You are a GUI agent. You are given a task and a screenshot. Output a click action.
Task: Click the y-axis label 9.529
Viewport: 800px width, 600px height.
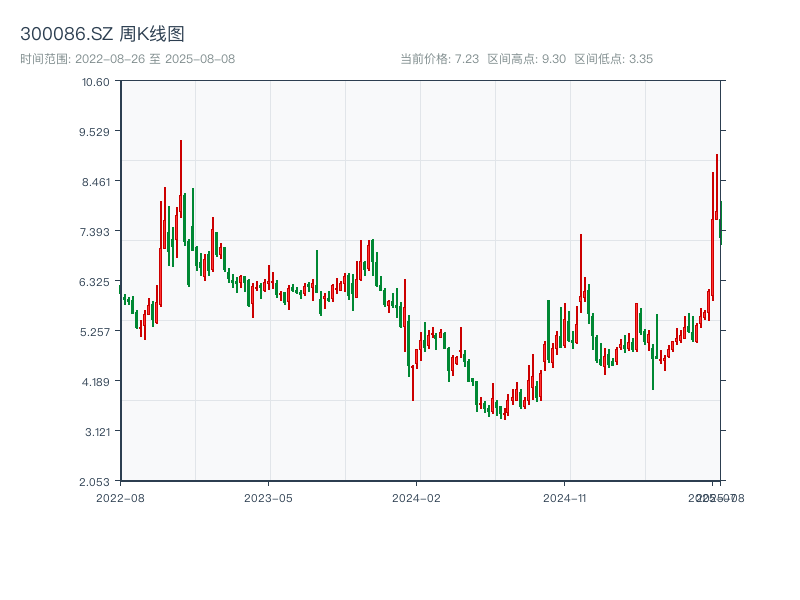[x=94, y=132]
